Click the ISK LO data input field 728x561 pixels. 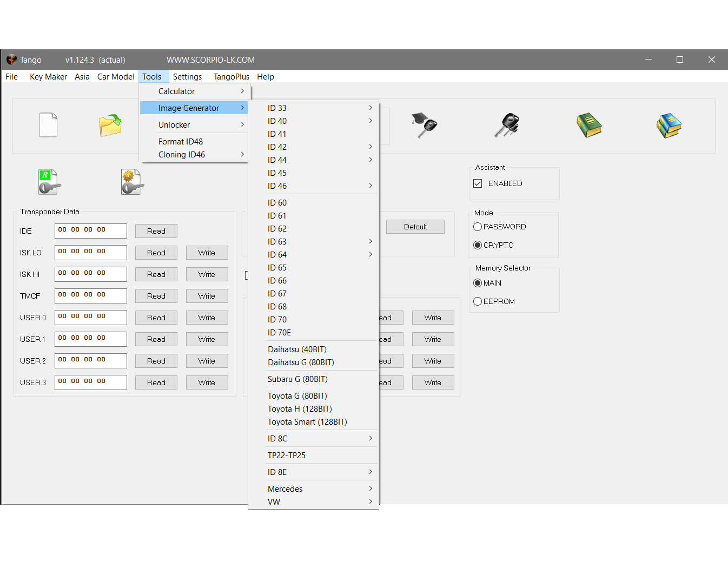[91, 253]
